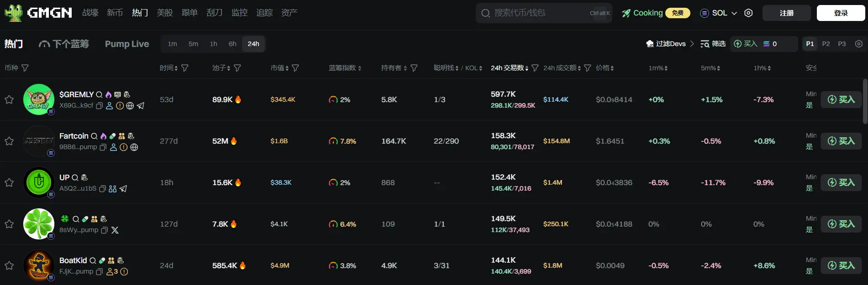Copy Fartcoin contract address icon

click(x=103, y=147)
